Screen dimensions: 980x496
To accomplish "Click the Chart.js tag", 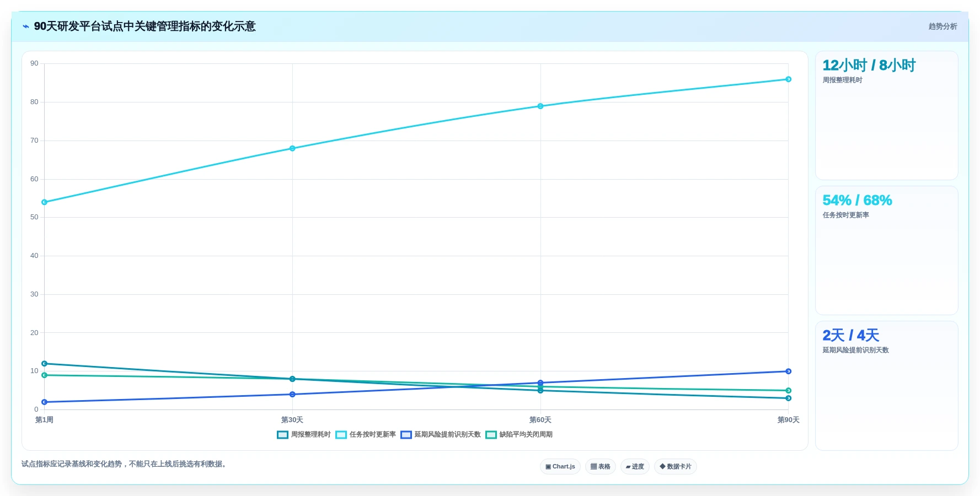I will tap(560, 467).
